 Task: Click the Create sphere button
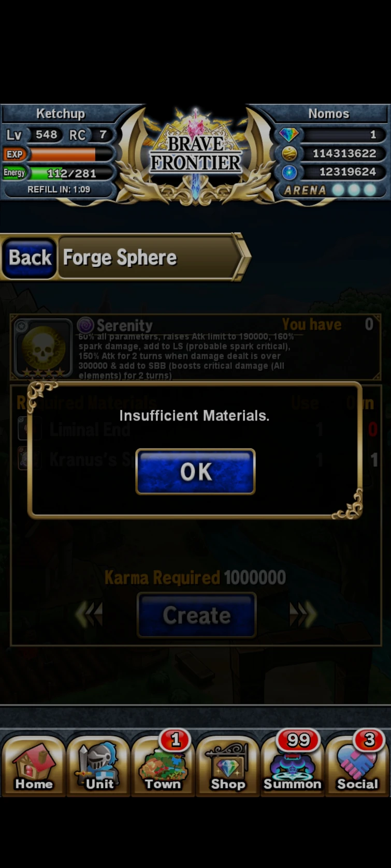pos(196,615)
